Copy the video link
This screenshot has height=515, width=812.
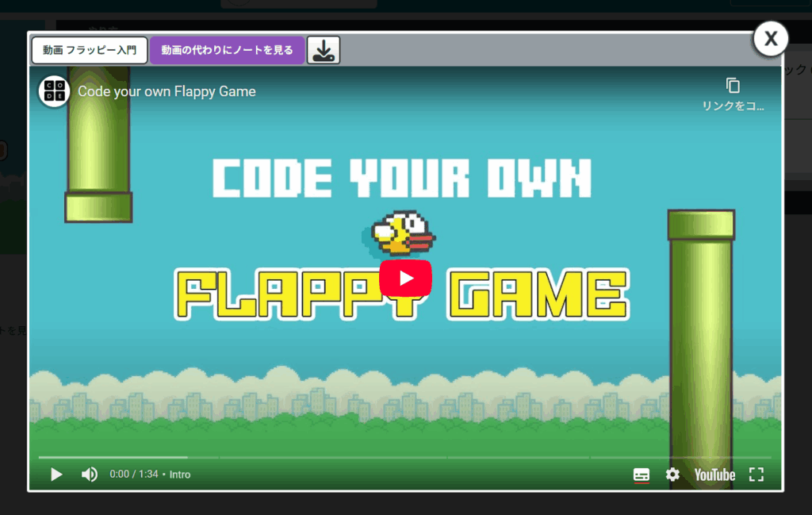(733, 94)
